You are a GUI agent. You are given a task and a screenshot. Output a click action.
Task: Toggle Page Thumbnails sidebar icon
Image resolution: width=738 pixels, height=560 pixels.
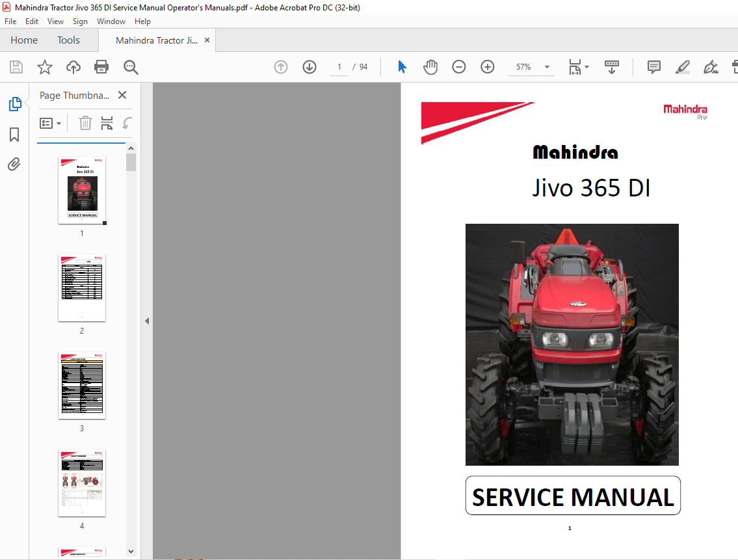pyautogui.click(x=14, y=103)
